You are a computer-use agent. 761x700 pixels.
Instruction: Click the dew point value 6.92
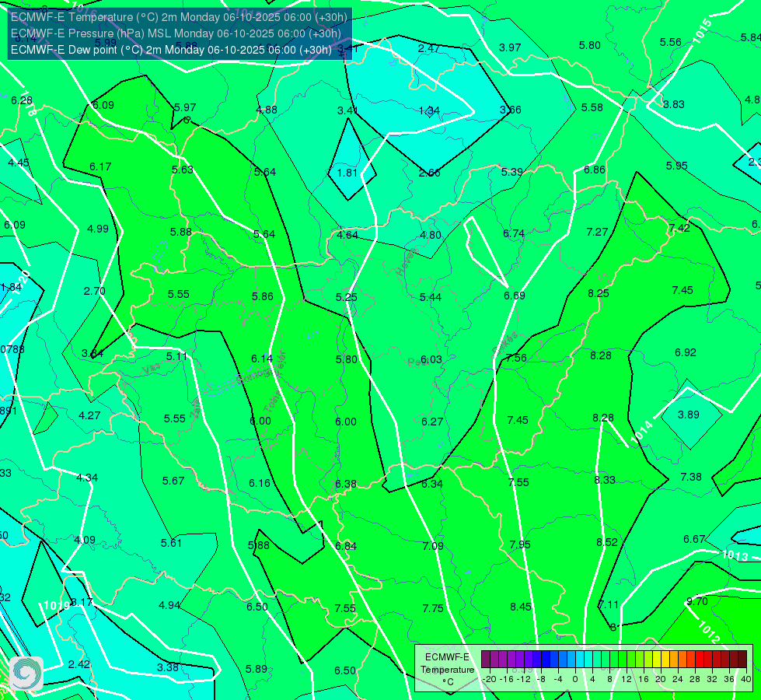pos(686,352)
